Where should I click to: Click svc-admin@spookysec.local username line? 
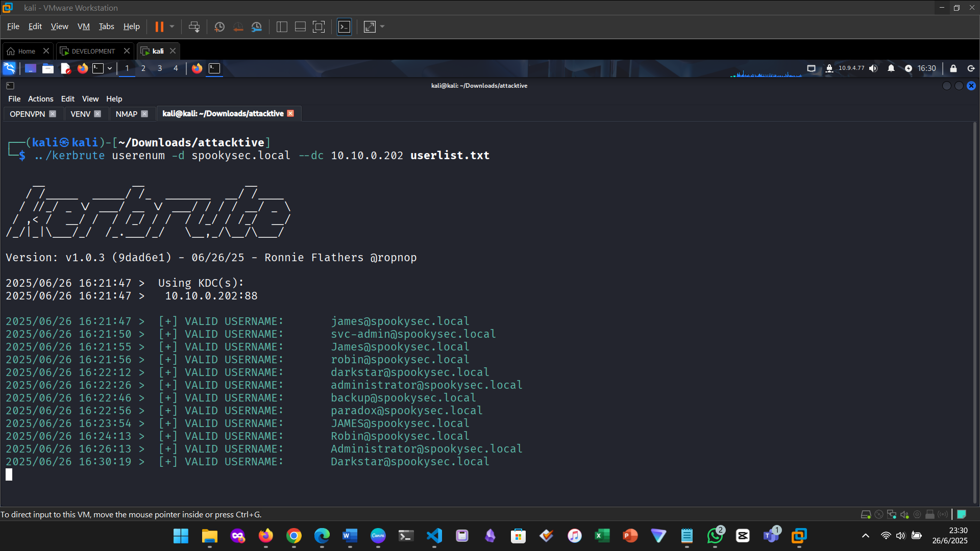click(413, 334)
